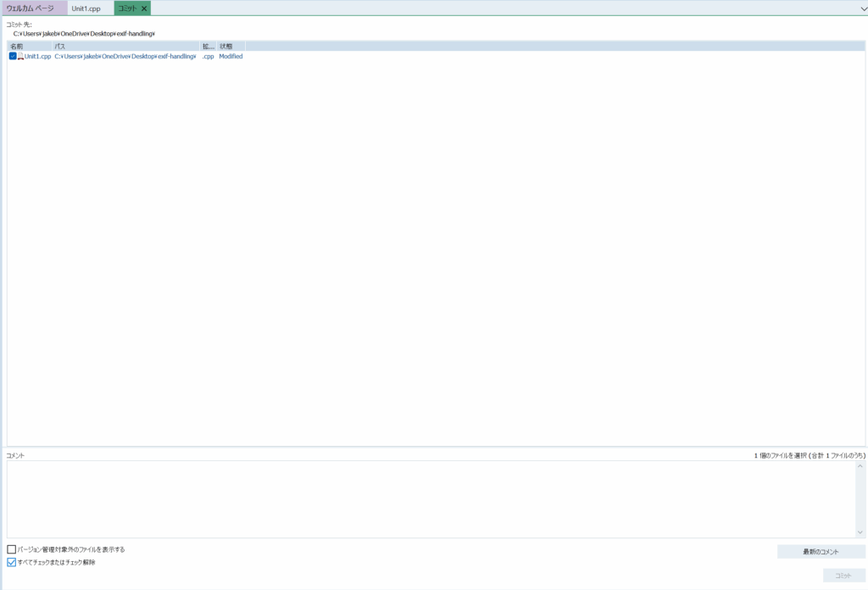Click the comment box scroll up arrow

click(860, 466)
